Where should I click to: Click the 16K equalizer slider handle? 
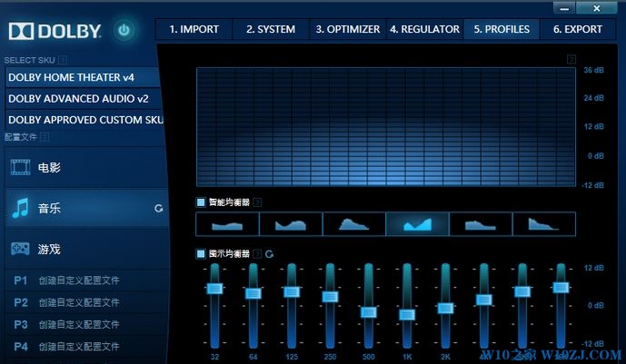561,287
